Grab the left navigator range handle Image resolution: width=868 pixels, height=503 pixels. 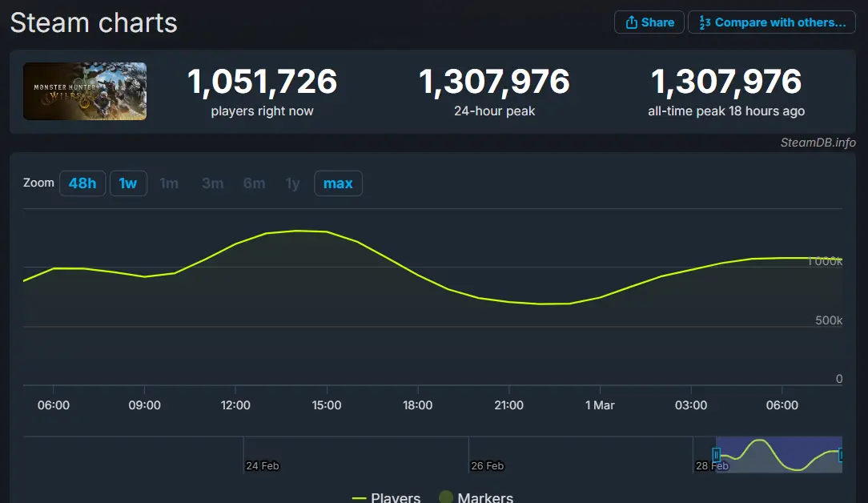point(716,455)
